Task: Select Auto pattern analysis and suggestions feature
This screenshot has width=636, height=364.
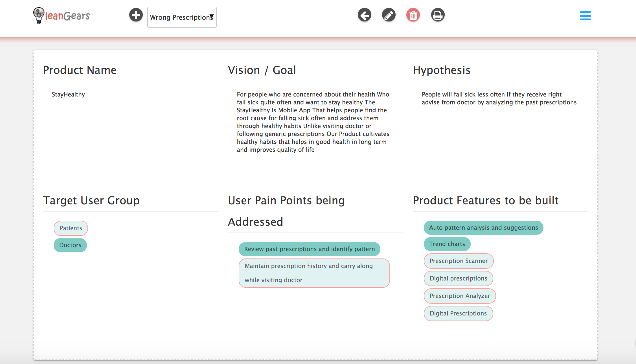Action: click(x=483, y=227)
